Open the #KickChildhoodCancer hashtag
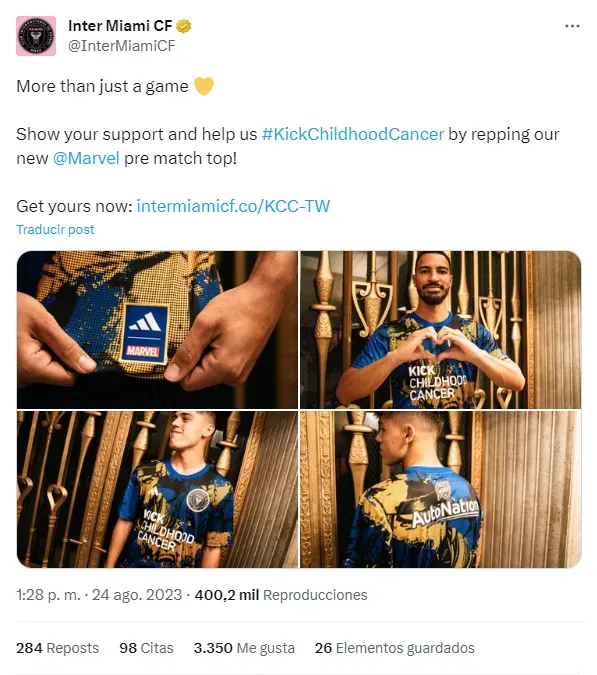This screenshot has height=675, width=597. 353,134
